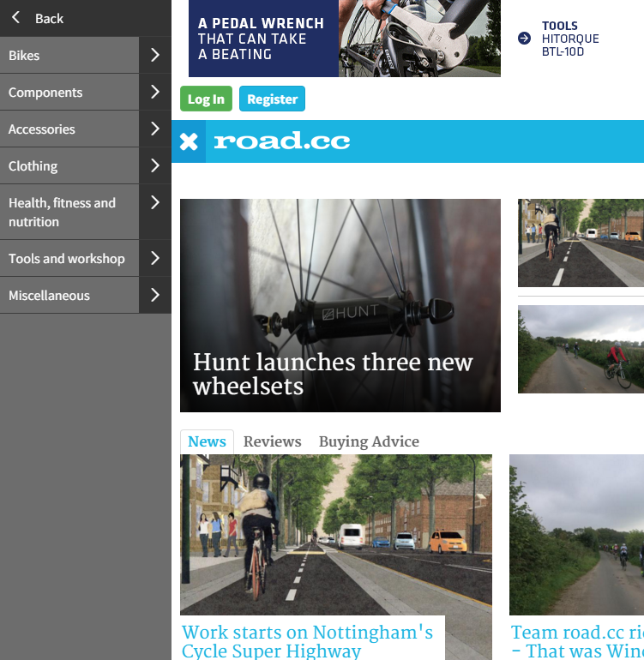
Task: Expand the Clothing submenu chevron
Action: tap(155, 165)
